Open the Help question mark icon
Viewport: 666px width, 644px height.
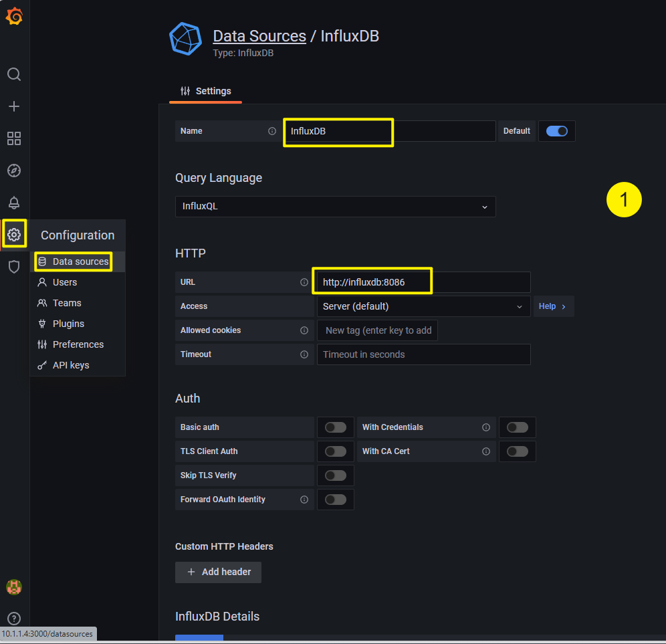14,619
